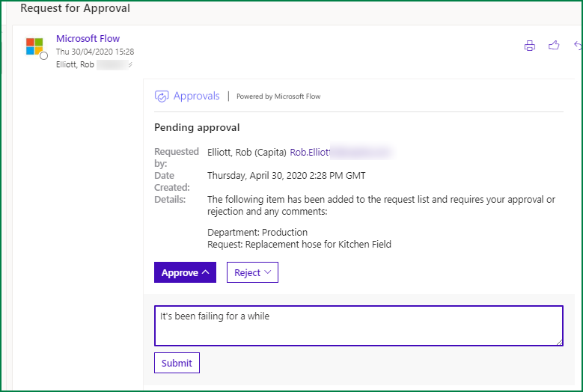Image resolution: width=583 pixels, height=392 pixels.
Task: Collapse the Approve option chevron
Action: tap(206, 272)
